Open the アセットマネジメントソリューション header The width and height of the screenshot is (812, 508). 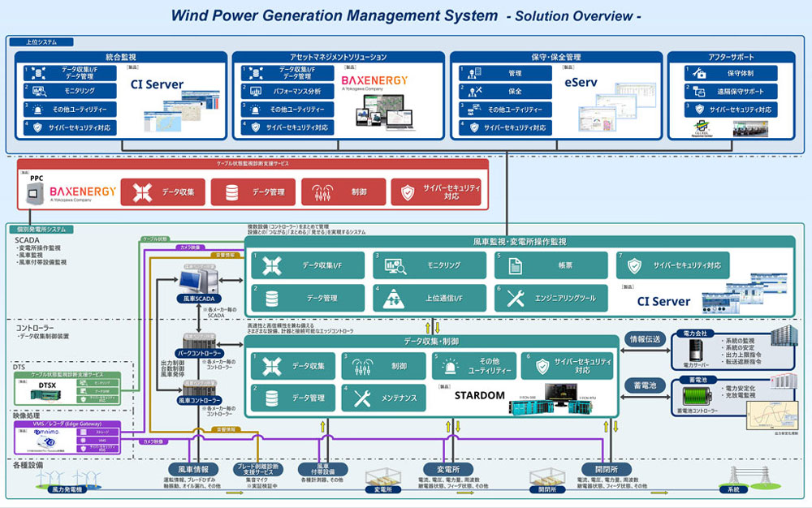[338, 57]
